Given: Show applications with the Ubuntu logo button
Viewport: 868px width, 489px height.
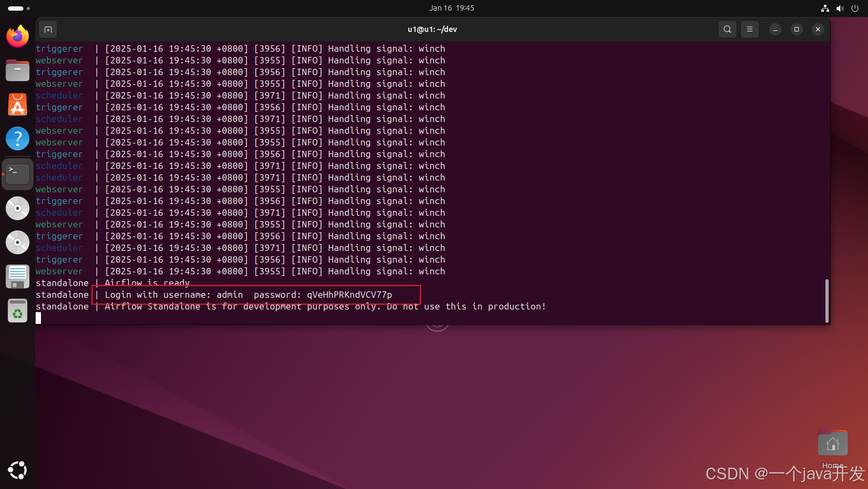Looking at the screenshot, I should tap(18, 470).
